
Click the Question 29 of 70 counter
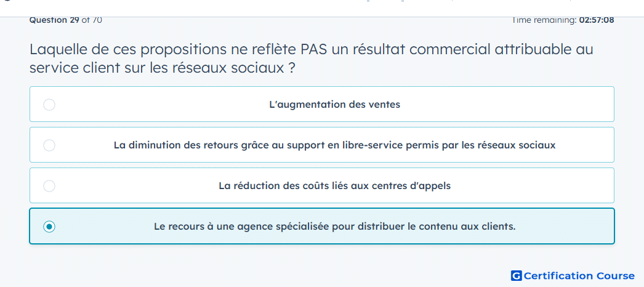coord(66,20)
